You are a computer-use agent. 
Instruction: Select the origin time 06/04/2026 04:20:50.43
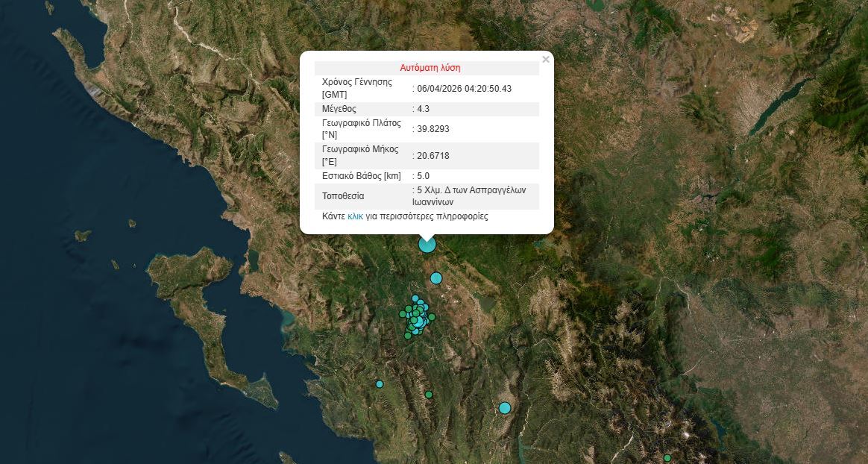point(464,89)
